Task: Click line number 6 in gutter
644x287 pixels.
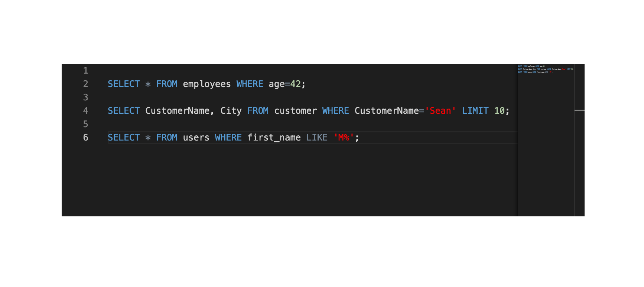Action: 85,138
